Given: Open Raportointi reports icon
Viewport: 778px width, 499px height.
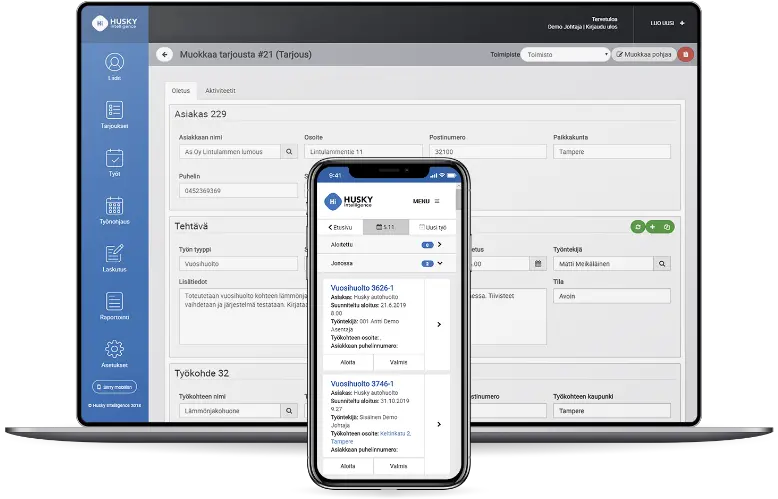Looking at the screenshot, I should pos(114,305).
